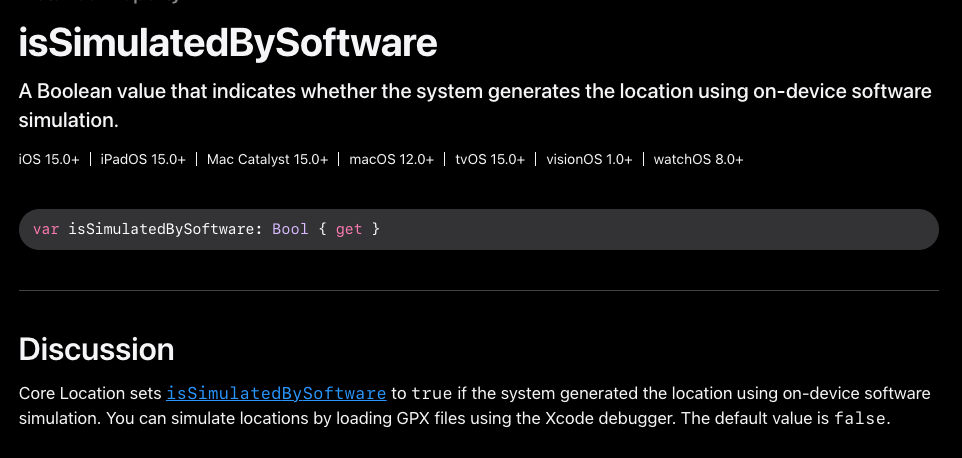This screenshot has width=962, height=458.
Task: Click the Discussion section heading
Action: click(x=96, y=349)
